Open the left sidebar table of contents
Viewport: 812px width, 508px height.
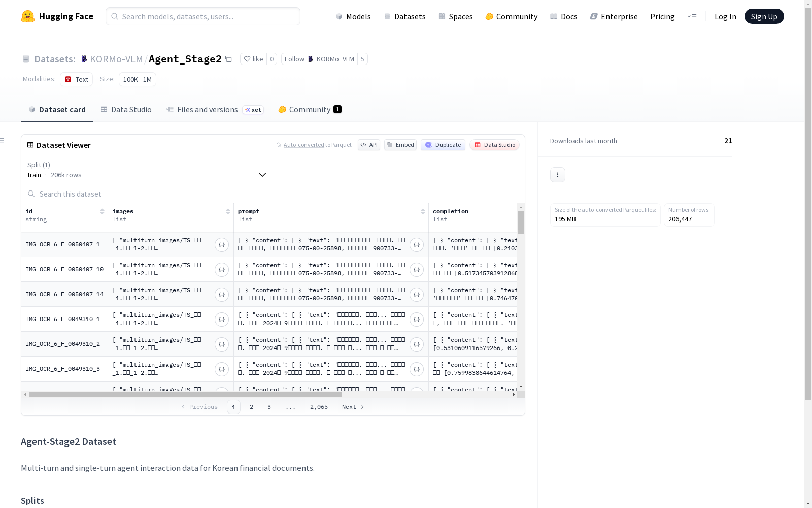coord(3,140)
